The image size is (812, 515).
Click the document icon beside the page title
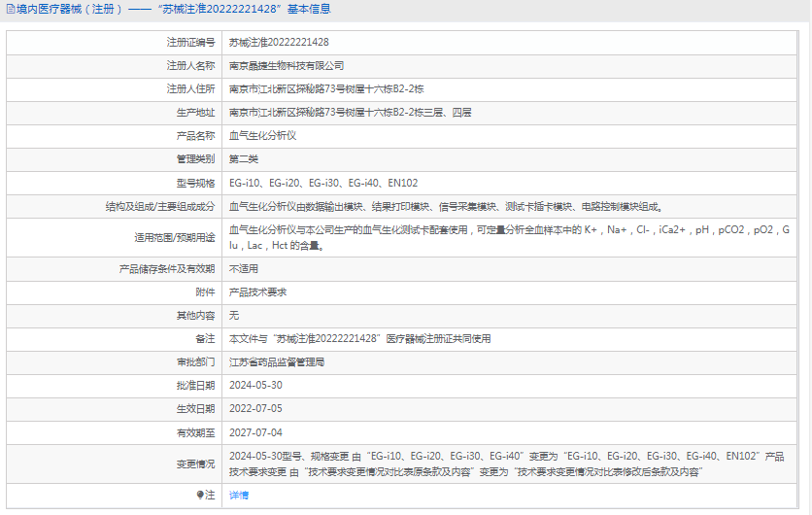[11, 9]
